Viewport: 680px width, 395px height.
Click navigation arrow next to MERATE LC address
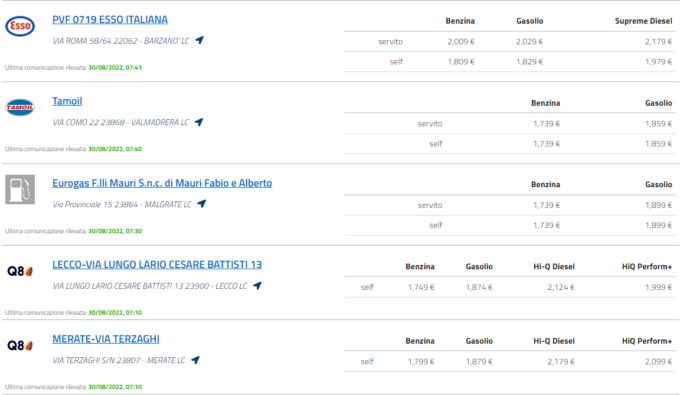coord(196,360)
